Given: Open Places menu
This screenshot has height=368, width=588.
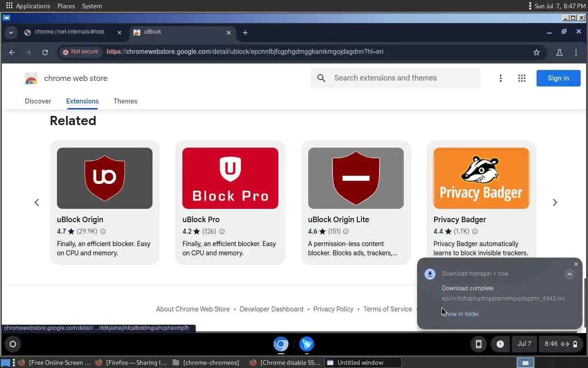Looking at the screenshot, I should click(66, 6).
